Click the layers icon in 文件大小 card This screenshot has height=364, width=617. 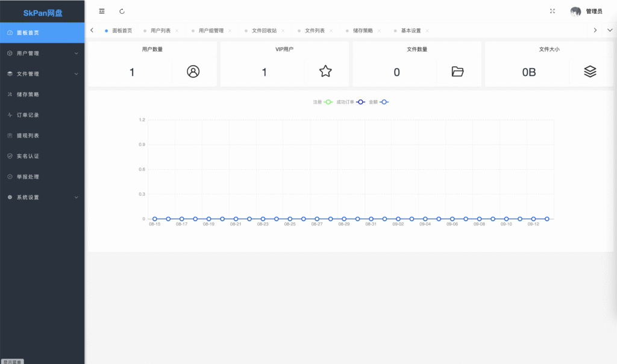pos(590,71)
